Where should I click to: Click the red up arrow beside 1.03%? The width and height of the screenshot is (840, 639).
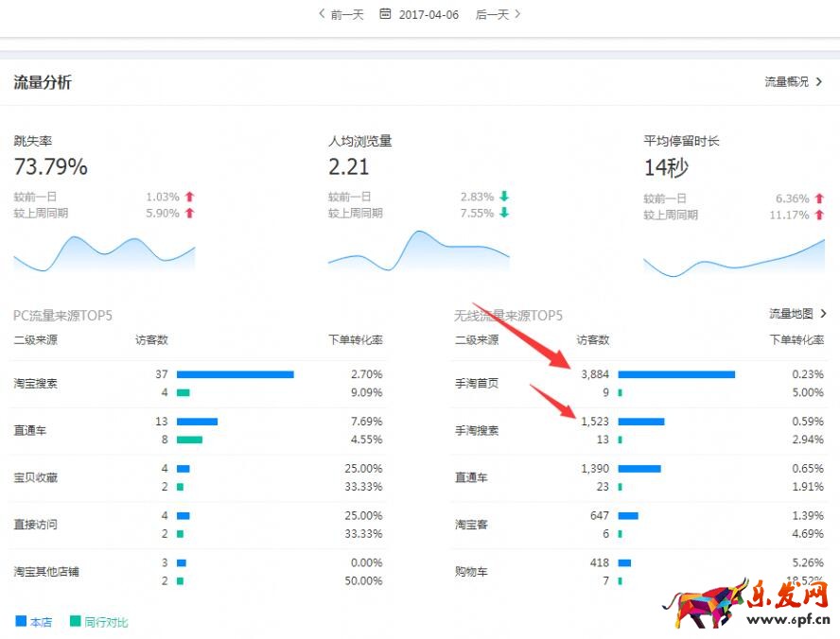(189, 197)
